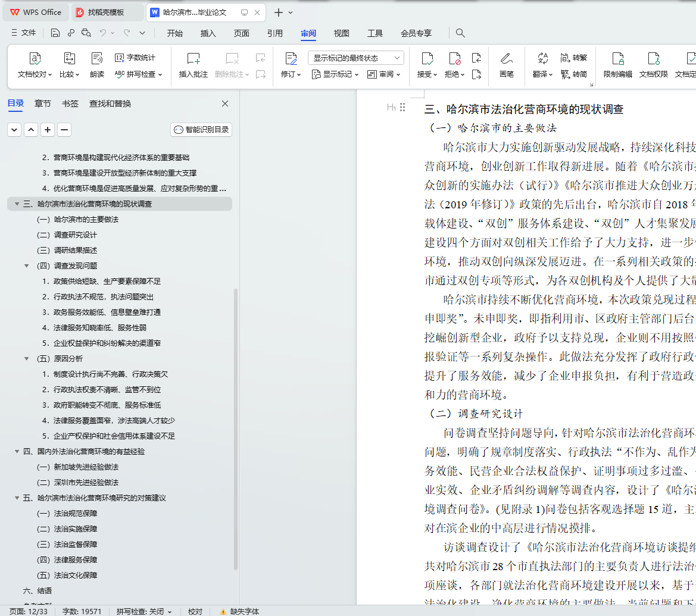Image resolution: width=696 pixels, height=616 pixels.
Task: Open a new tab with plus button
Action: click(278, 12)
